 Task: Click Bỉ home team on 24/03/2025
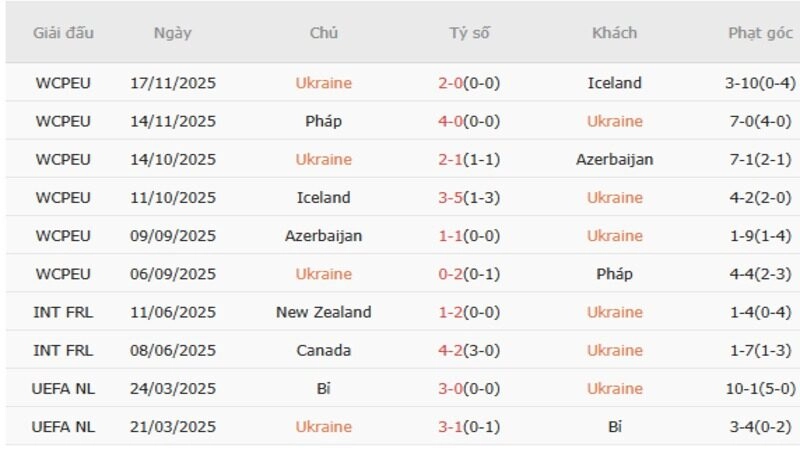tap(323, 388)
